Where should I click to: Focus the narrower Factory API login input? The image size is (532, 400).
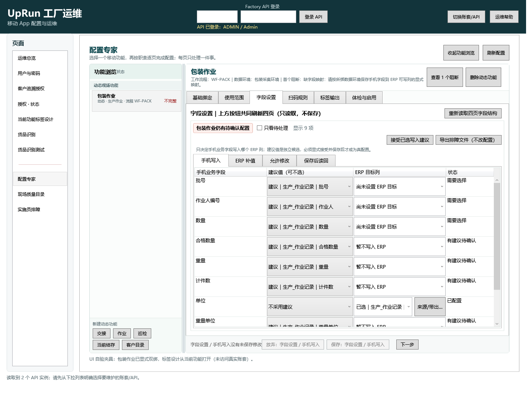point(217,17)
